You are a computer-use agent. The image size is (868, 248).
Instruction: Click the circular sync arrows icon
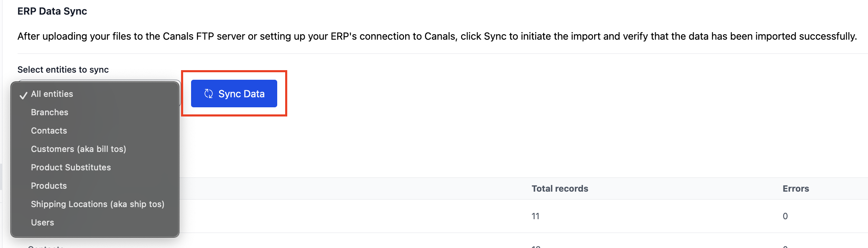(x=209, y=94)
